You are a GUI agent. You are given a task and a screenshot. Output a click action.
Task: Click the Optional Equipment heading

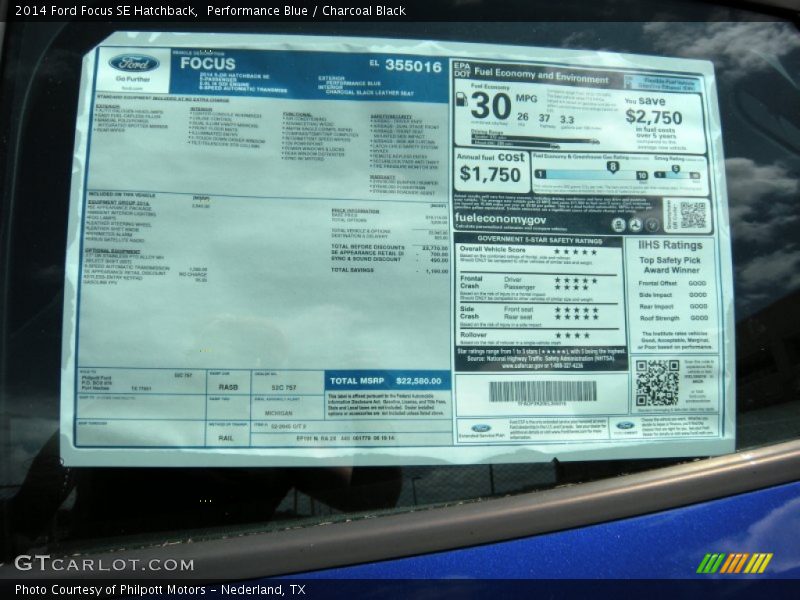coord(112,251)
